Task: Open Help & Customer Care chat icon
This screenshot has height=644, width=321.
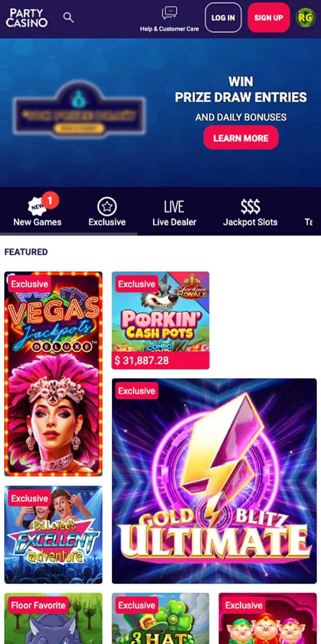Action: click(169, 13)
